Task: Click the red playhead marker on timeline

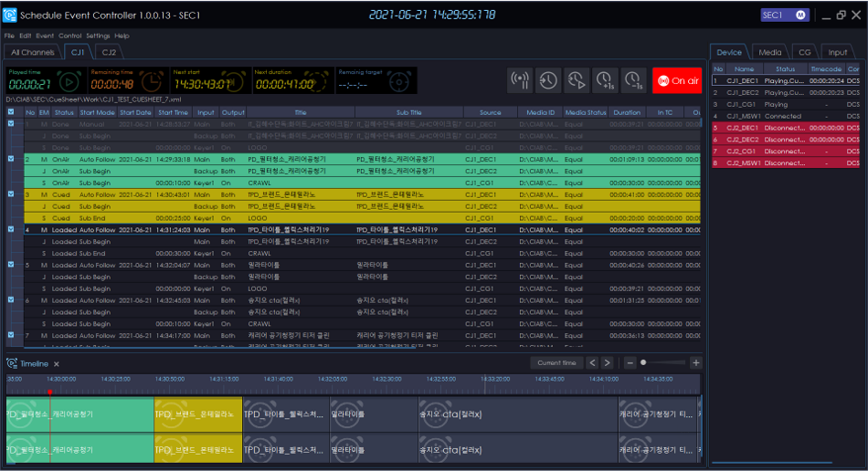Action: point(50,392)
